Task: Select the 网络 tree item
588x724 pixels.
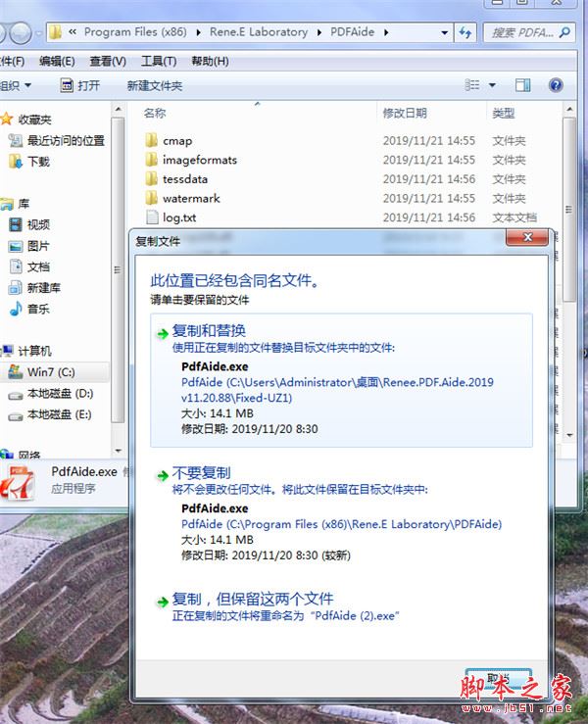Action: [29, 456]
